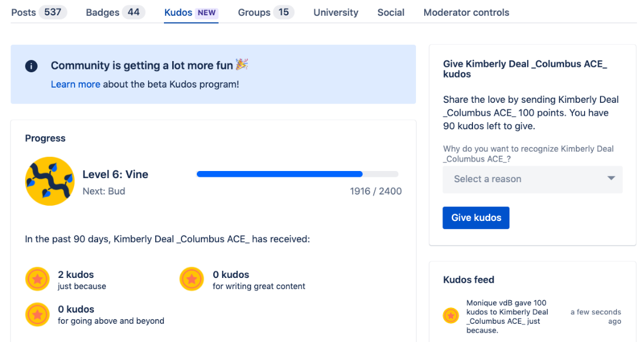Click the info icon in the blue banner
This screenshot has width=644, height=342.
[x=31, y=66]
